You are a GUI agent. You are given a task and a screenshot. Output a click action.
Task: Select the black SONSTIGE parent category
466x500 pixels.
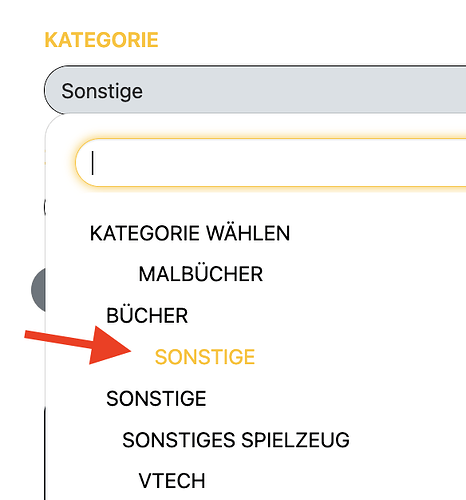[x=156, y=398]
